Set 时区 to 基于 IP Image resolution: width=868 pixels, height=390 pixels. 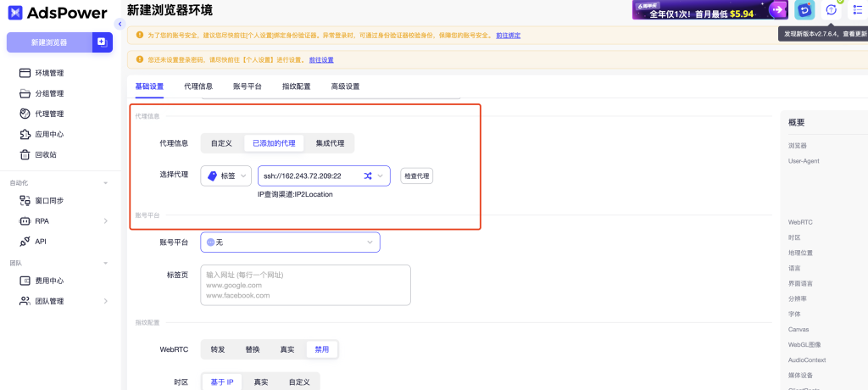222,382
